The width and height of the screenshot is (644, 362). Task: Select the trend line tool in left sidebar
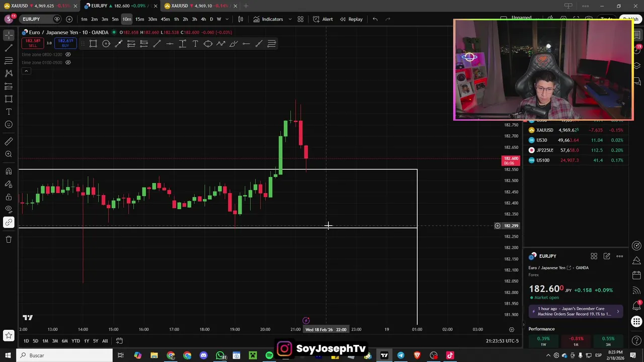click(x=9, y=48)
